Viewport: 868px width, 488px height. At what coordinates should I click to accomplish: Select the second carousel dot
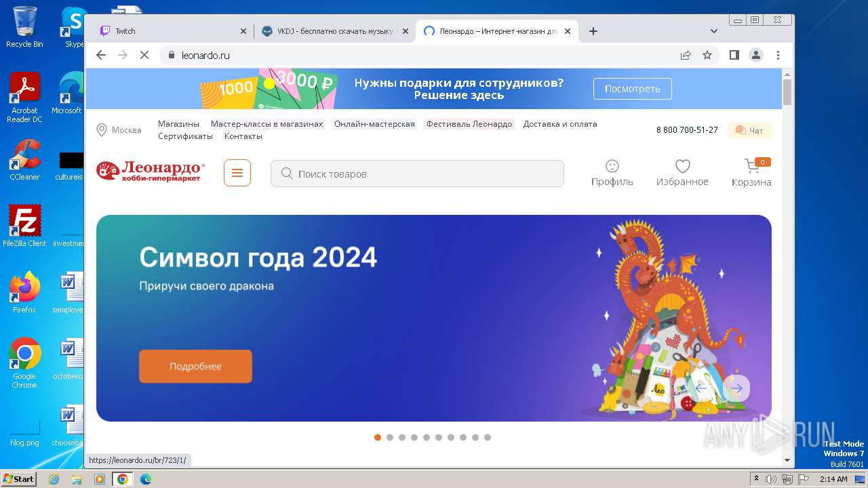click(x=390, y=437)
